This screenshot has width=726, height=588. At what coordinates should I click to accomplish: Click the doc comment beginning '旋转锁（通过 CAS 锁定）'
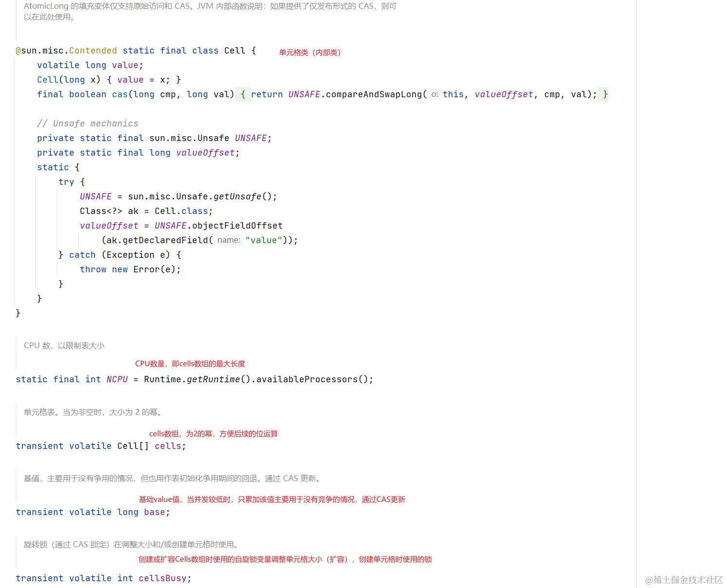point(132,545)
